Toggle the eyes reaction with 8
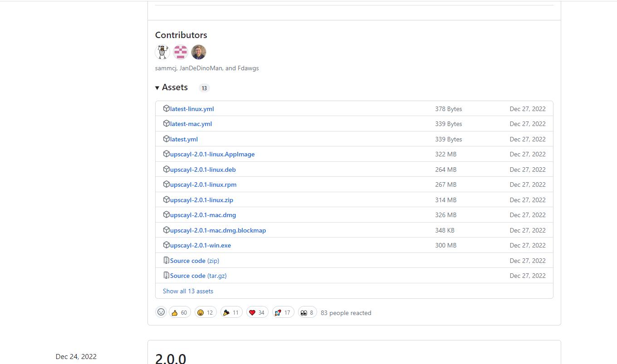The image size is (617, 364). pos(307,313)
